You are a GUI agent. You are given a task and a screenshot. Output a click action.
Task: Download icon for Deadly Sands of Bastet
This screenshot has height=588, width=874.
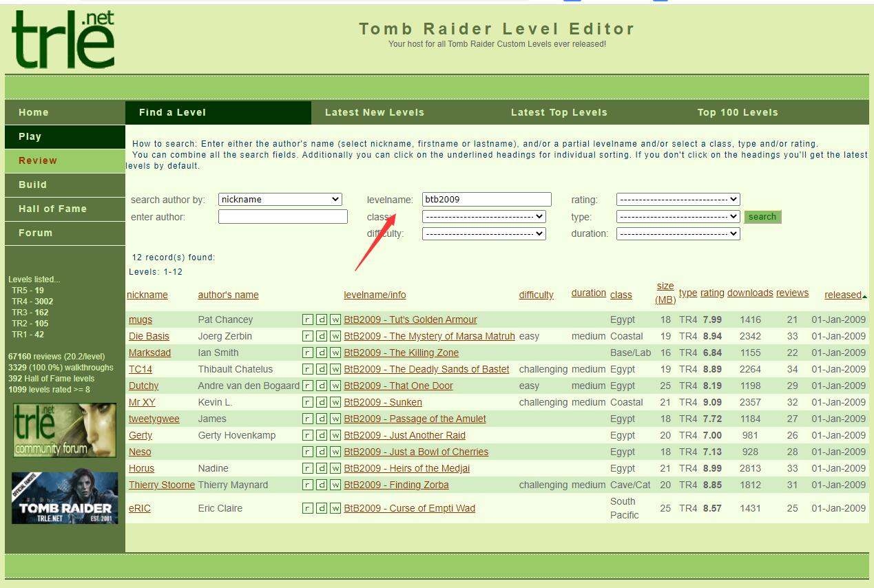coord(322,369)
